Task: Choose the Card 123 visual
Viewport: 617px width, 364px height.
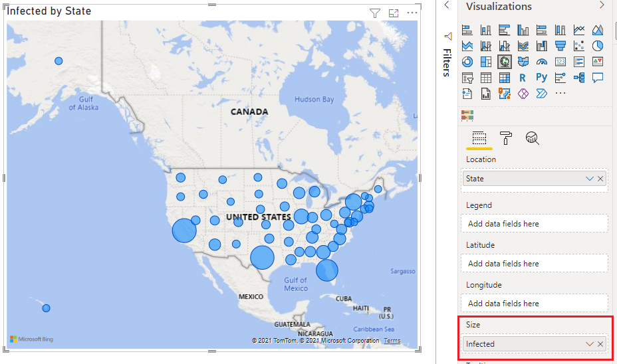Action: [x=560, y=62]
